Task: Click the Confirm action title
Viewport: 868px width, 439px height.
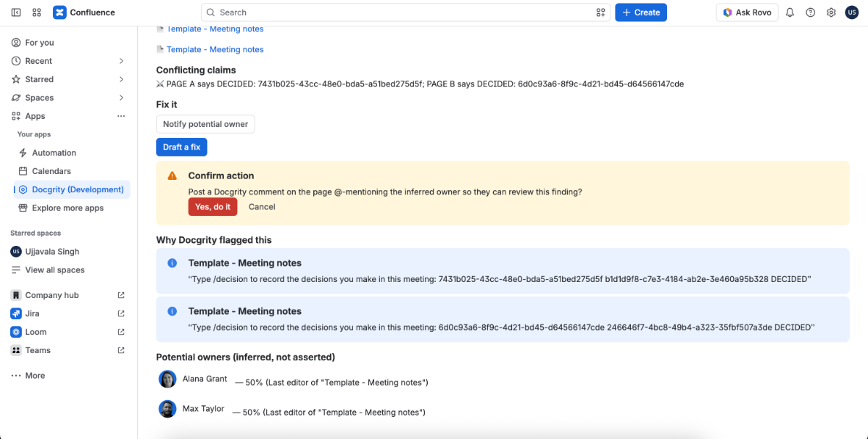Action: pyautogui.click(x=221, y=175)
